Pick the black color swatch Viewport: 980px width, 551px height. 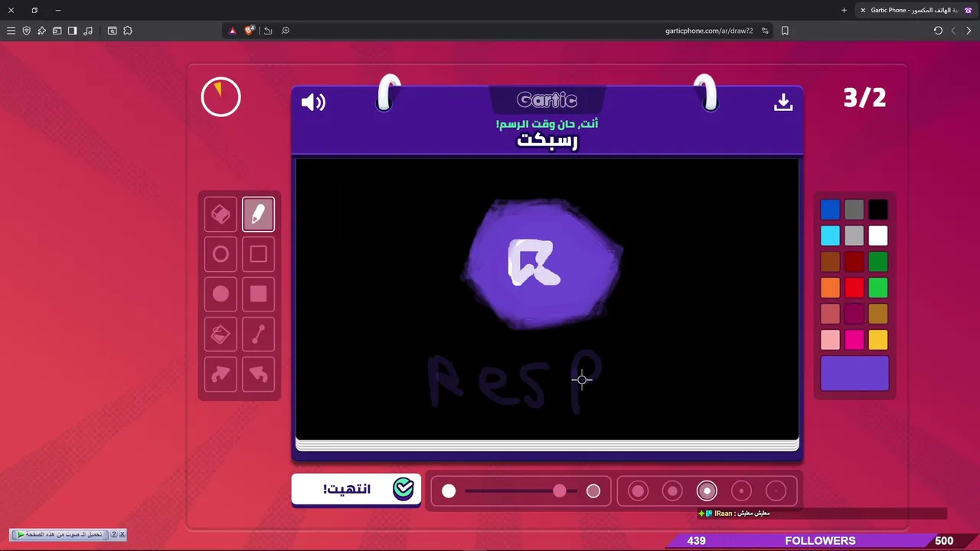(x=878, y=209)
